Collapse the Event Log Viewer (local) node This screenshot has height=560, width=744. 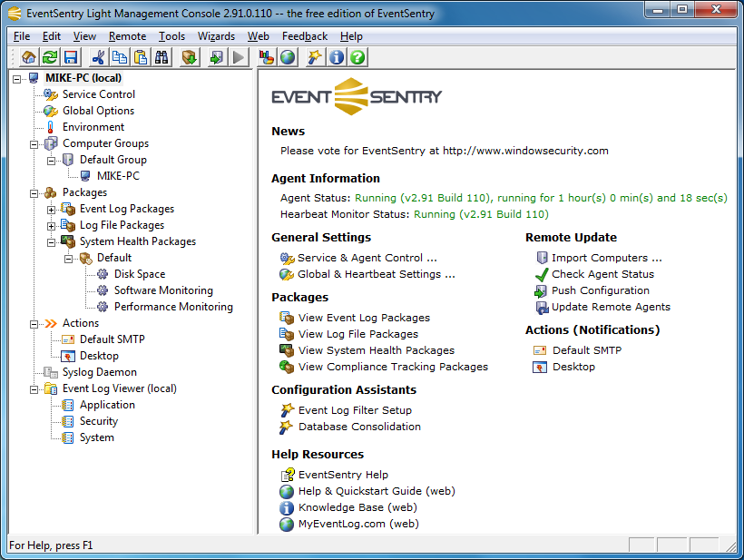[x=34, y=389]
